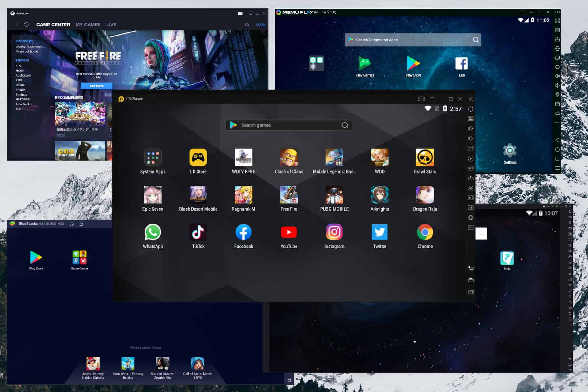Open Help app in Nox window

click(507, 258)
